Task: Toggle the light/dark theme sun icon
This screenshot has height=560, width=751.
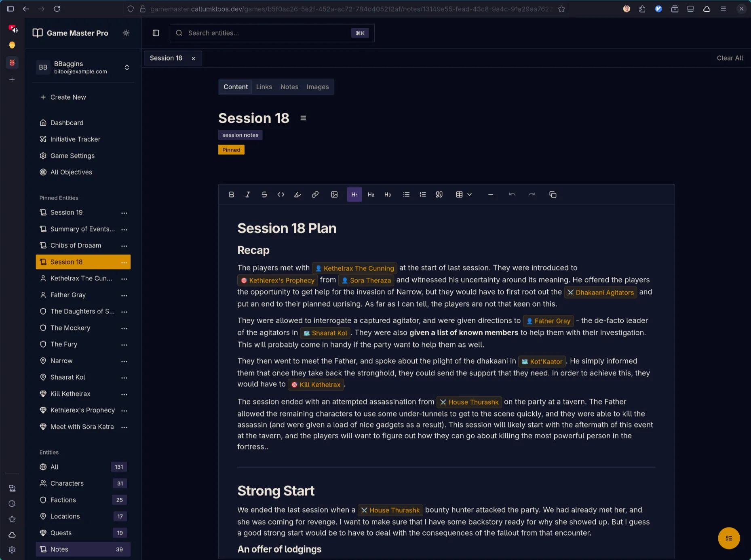Action: (x=126, y=33)
